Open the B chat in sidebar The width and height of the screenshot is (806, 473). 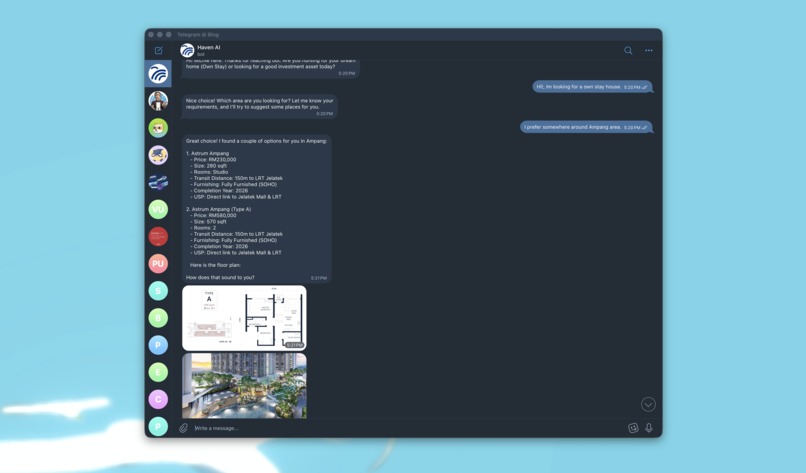(158, 318)
